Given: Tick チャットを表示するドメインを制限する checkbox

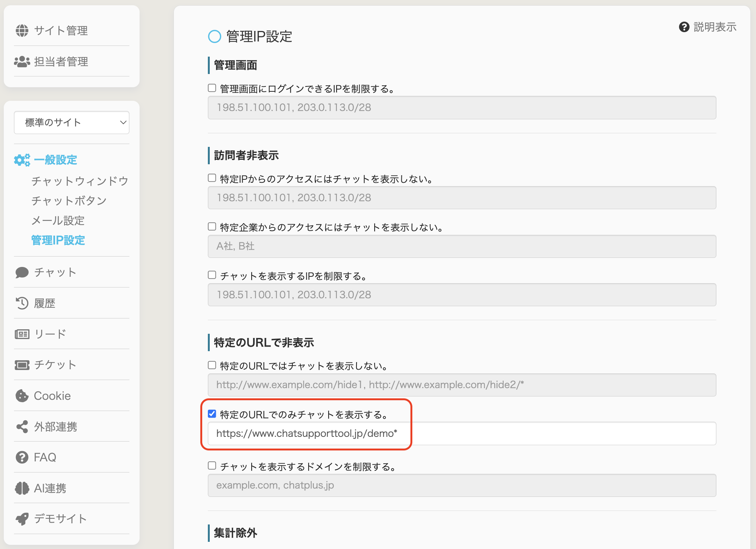Looking at the screenshot, I should point(212,466).
